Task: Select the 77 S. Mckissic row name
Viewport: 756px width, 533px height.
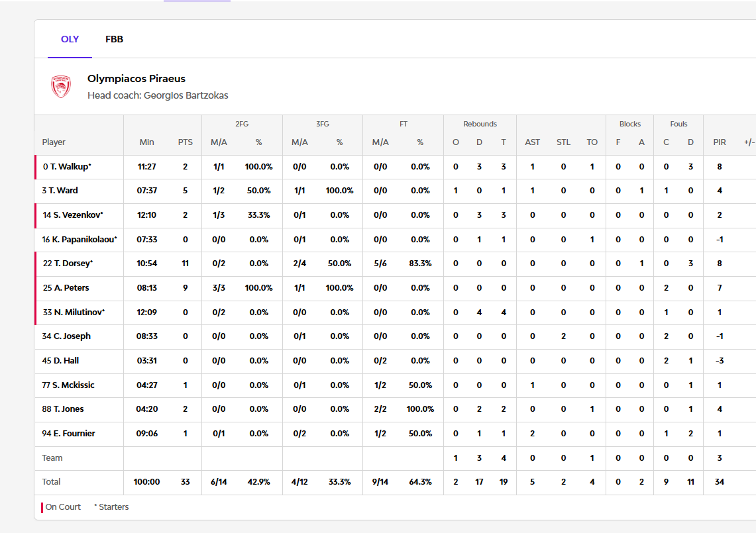Action: tap(68, 385)
